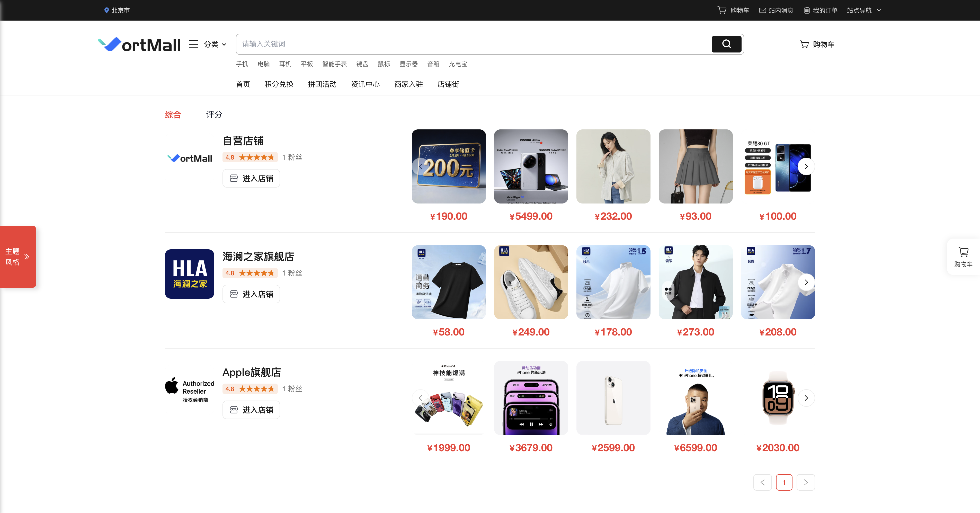
Task: Open the white polo ¥178.00 product
Action: (x=613, y=282)
